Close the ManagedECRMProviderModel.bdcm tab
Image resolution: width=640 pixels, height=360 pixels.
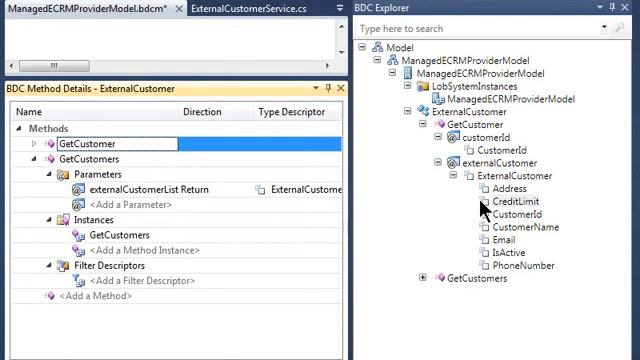(179, 9)
